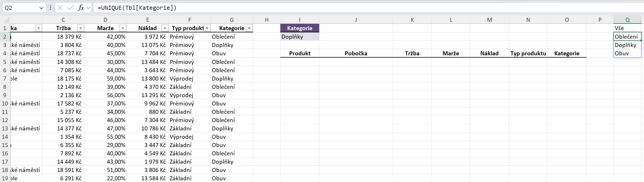Screen dimensions: 644x182
Task: Open the Insert Function fx dialog
Action: (x=81, y=8)
